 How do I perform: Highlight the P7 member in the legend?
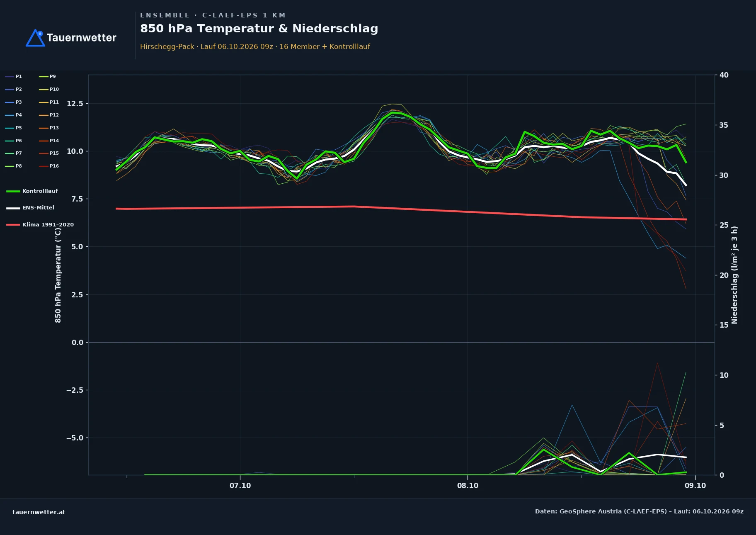(x=13, y=153)
